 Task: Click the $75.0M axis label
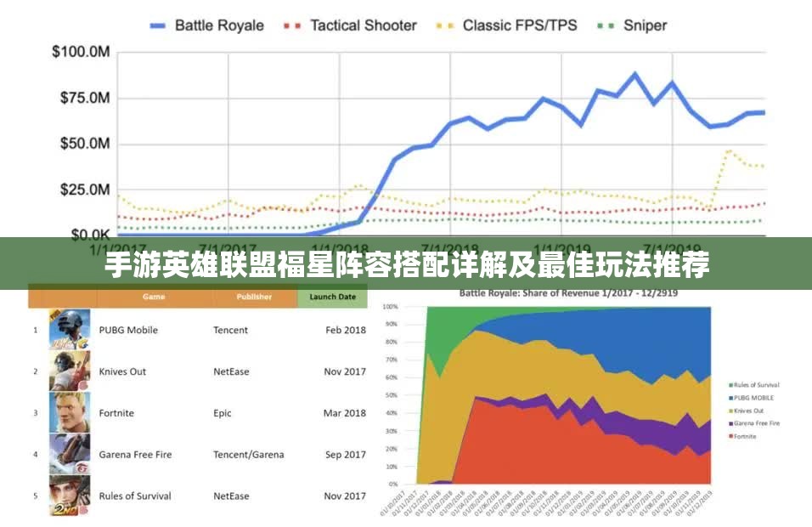[x=86, y=98]
